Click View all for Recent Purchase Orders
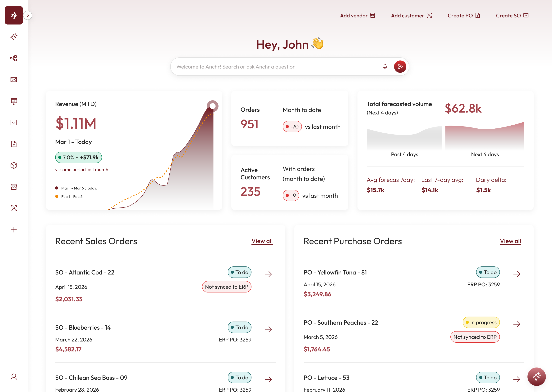Image resolution: width=552 pixels, height=392 pixels. tap(510, 241)
